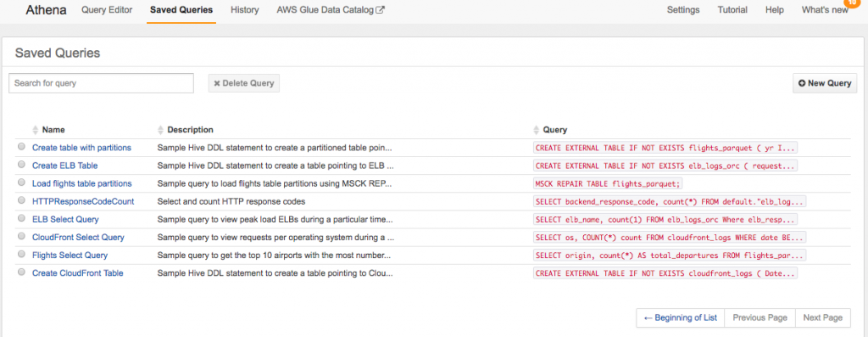
Task: Click the Query column header
Action: pos(554,130)
